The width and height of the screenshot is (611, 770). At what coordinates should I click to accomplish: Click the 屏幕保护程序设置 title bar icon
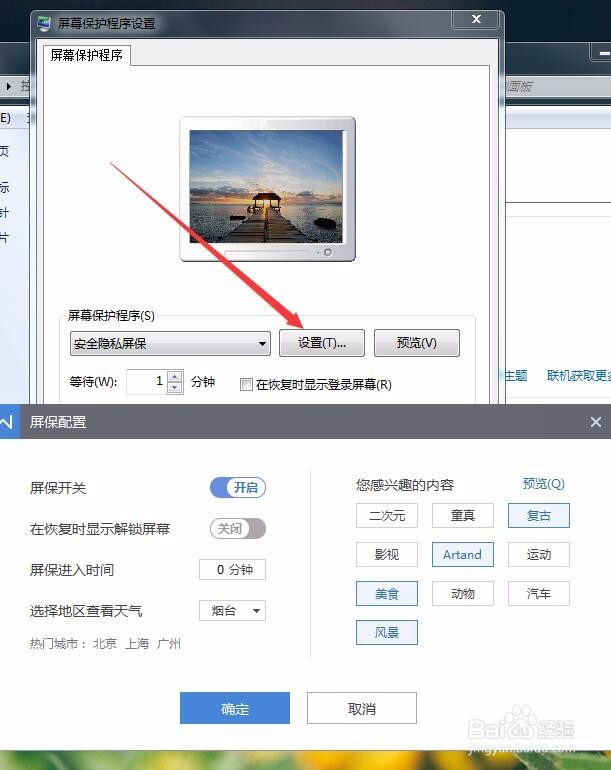pos(45,23)
